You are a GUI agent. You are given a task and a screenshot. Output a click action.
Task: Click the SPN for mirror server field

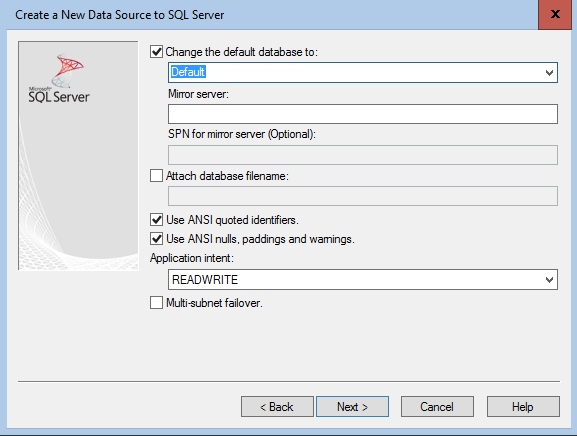[363, 155]
